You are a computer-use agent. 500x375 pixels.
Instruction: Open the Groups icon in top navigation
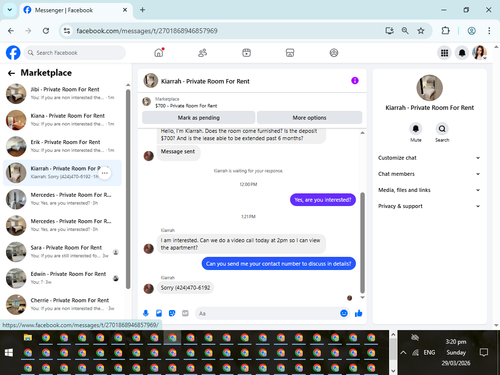click(x=334, y=53)
